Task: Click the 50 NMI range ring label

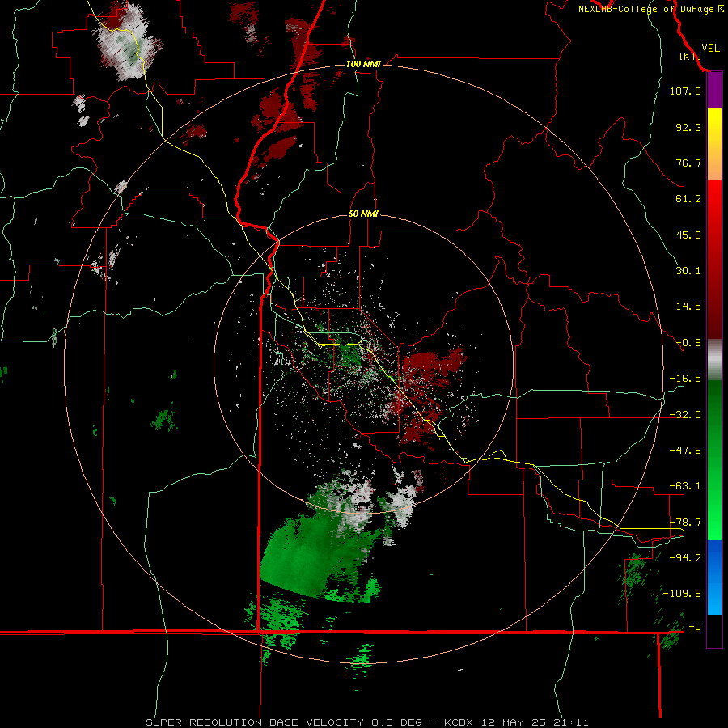Action: click(363, 214)
